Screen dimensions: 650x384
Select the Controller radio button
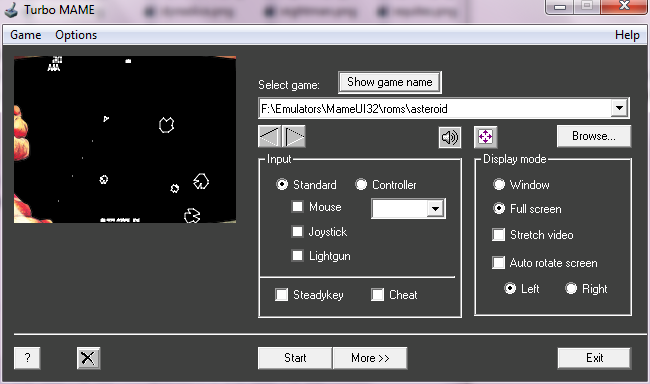pyautogui.click(x=361, y=185)
